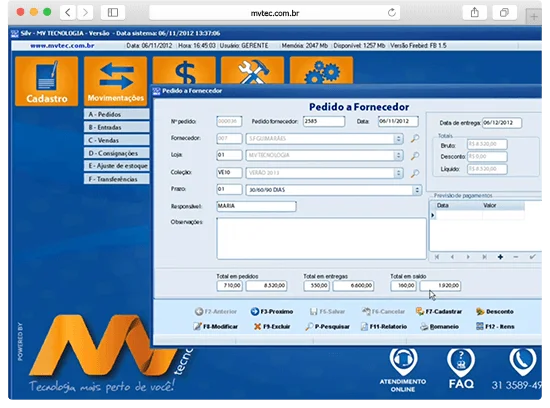Click F5-Salvar button
The width and height of the screenshot is (550, 408).
coord(327,312)
